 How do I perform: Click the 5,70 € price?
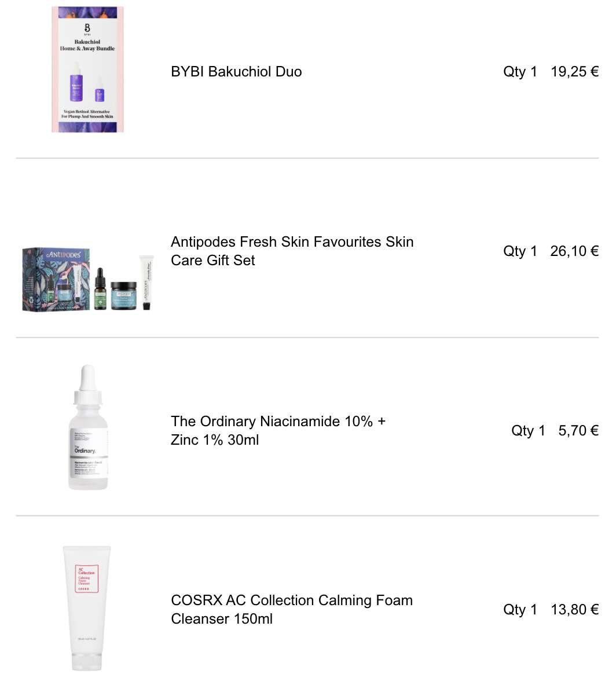578,430
